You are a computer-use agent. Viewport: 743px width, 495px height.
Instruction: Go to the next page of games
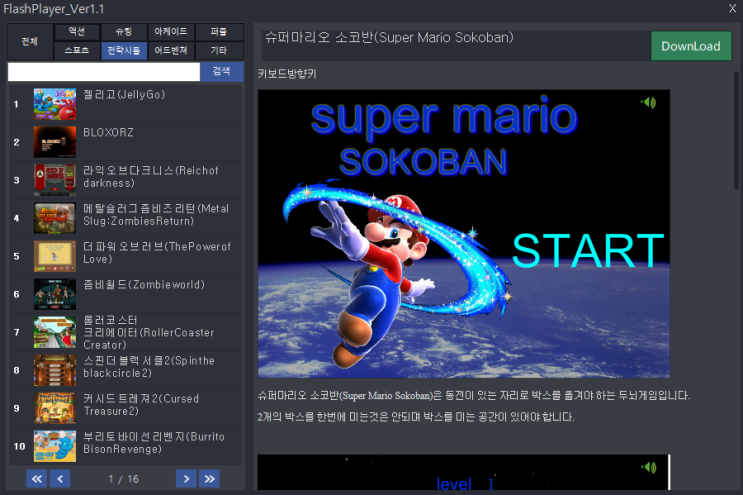pyautogui.click(x=186, y=479)
